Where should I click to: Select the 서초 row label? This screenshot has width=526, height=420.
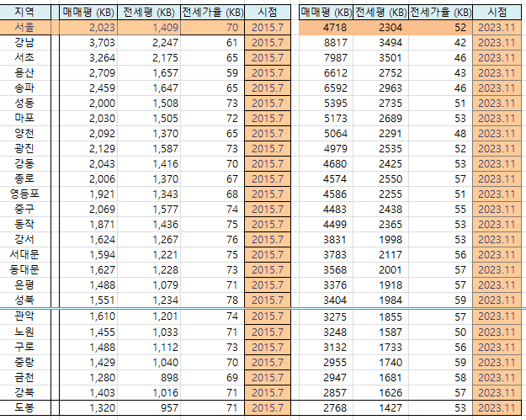[24, 58]
